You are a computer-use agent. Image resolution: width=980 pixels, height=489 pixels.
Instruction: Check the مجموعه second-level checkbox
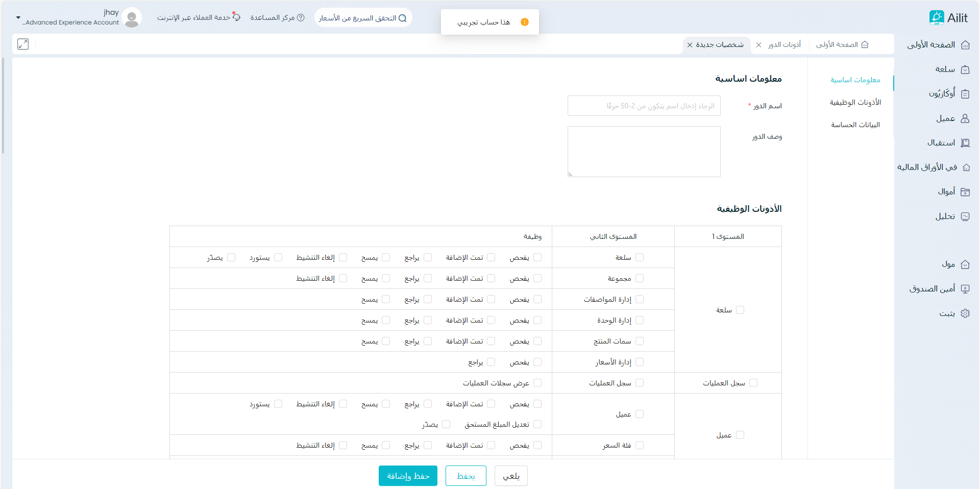pos(640,278)
